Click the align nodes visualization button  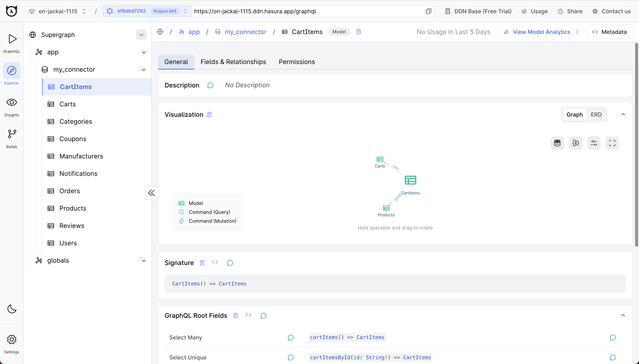point(575,143)
